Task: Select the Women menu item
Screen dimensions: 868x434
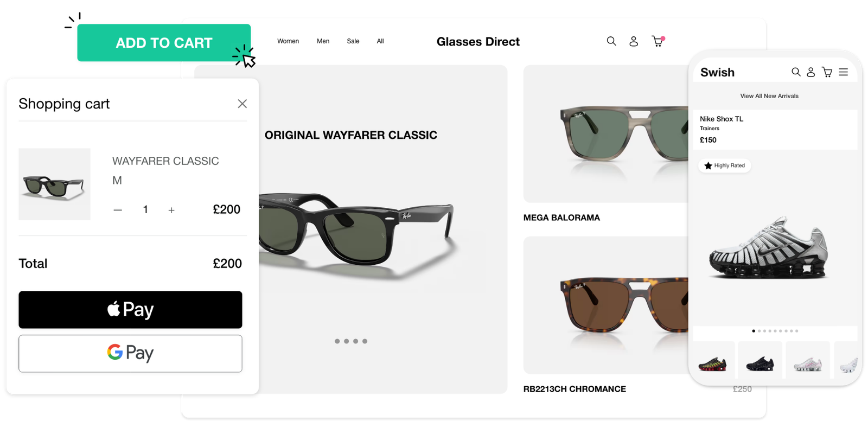Action: 288,41
